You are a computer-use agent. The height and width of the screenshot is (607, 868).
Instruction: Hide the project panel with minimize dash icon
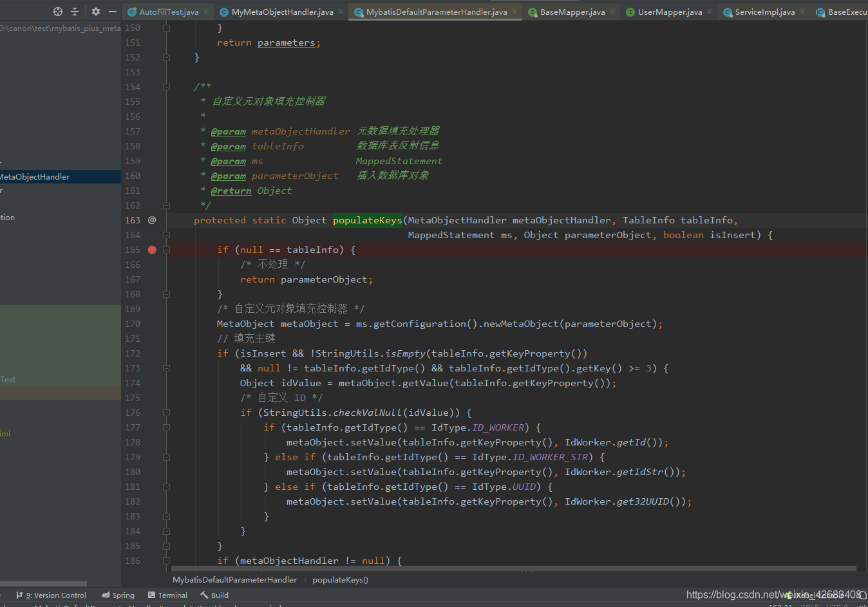113,12
